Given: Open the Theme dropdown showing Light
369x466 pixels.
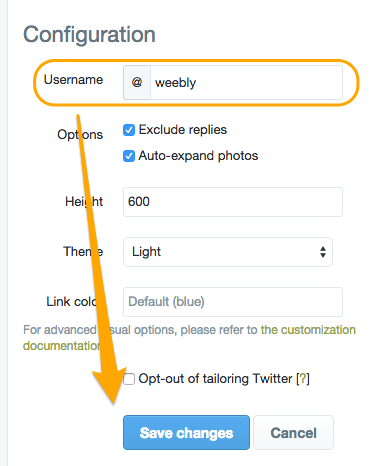Looking at the screenshot, I should point(228,252).
